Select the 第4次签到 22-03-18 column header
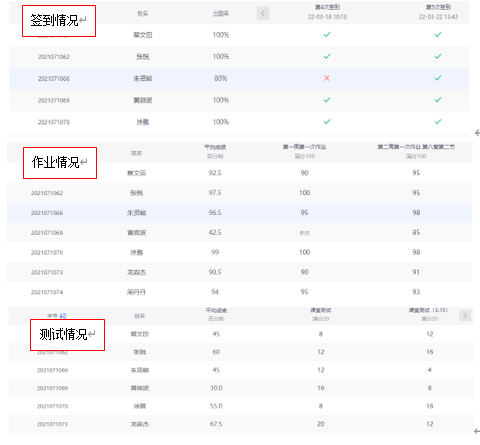Image resolution: width=480 pixels, height=445 pixels. point(327,12)
